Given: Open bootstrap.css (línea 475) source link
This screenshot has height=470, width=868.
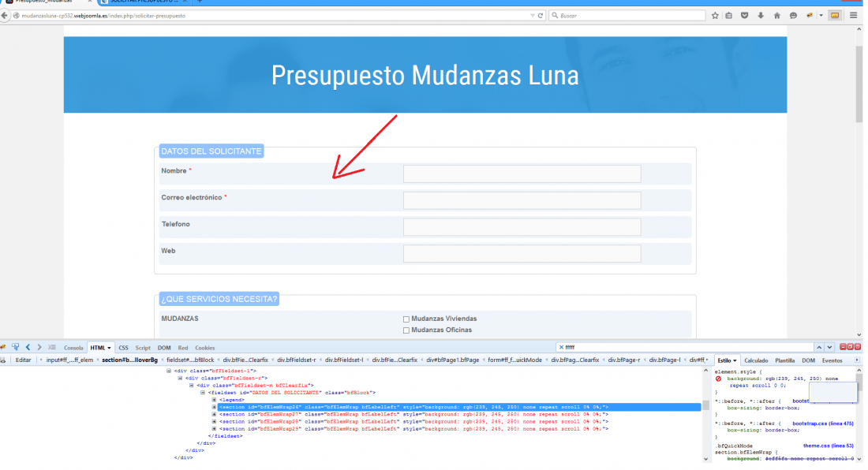Looking at the screenshot, I should tap(822, 423).
